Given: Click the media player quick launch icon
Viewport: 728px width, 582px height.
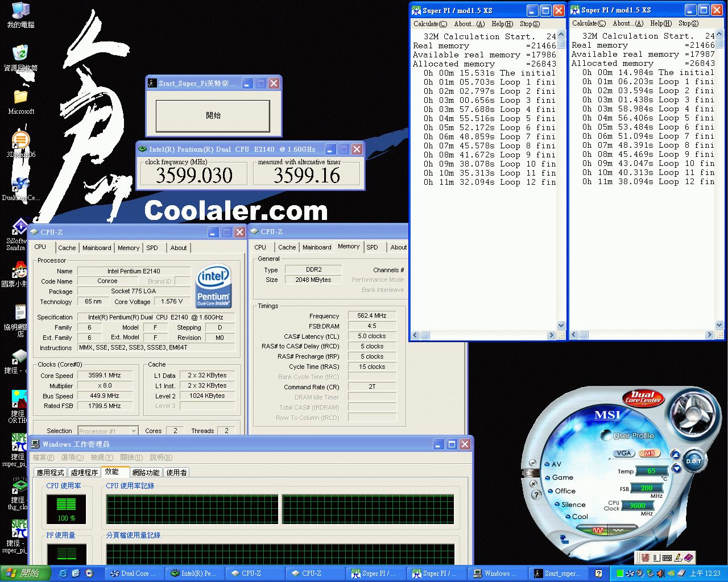Looking at the screenshot, I should (89, 573).
